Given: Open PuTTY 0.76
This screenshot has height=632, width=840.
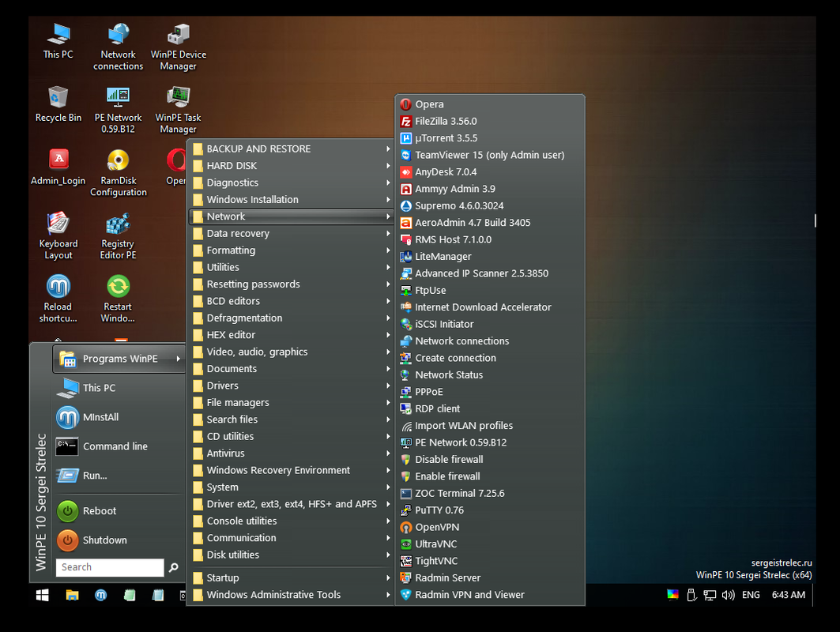Looking at the screenshot, I should [490, 510].
